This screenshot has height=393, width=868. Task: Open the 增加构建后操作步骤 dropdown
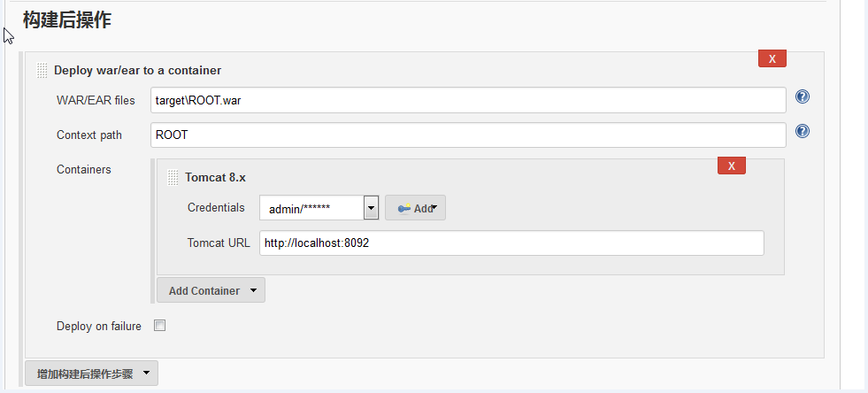[92, 374]
